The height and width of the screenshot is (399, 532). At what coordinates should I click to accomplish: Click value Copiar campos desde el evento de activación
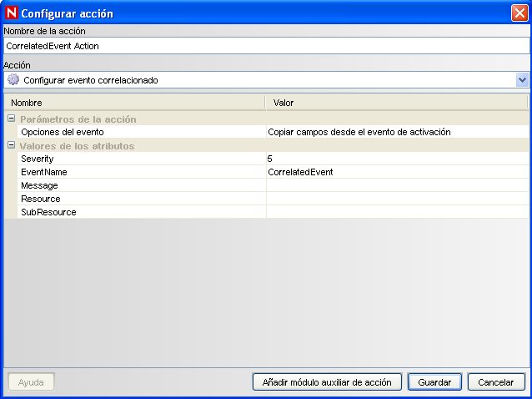pos(359,132)
